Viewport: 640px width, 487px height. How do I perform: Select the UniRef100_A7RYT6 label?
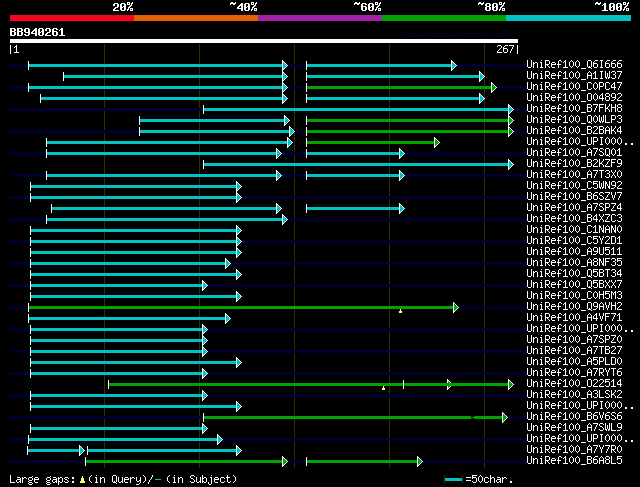tap(574, 373)
